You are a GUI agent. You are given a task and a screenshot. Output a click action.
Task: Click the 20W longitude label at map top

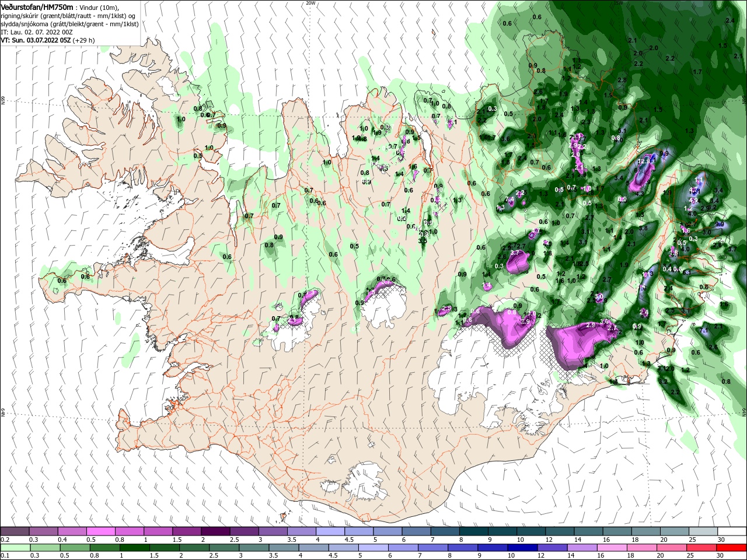[310, 3]
